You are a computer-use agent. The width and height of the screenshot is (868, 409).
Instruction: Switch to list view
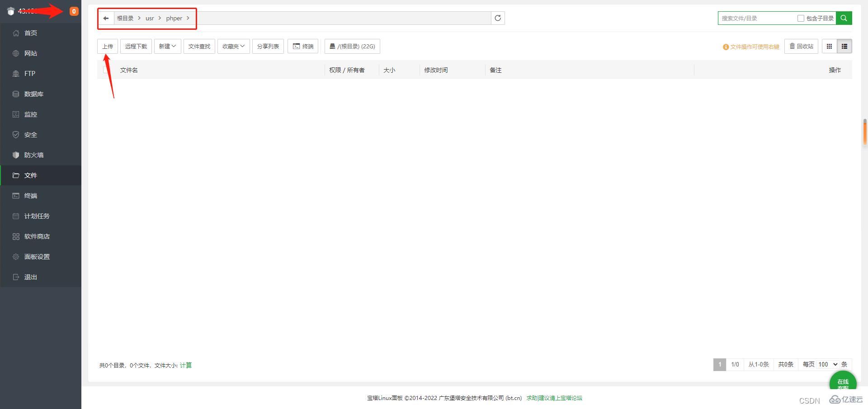844,46
